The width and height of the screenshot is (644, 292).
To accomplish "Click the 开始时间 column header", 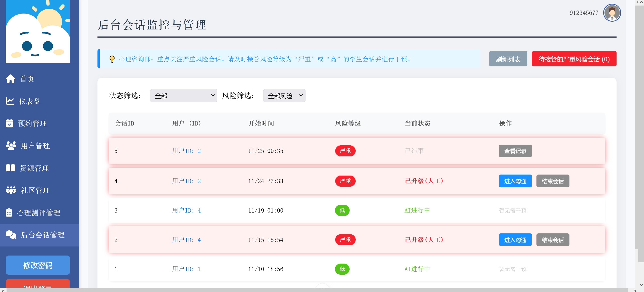I will (261, 123).
